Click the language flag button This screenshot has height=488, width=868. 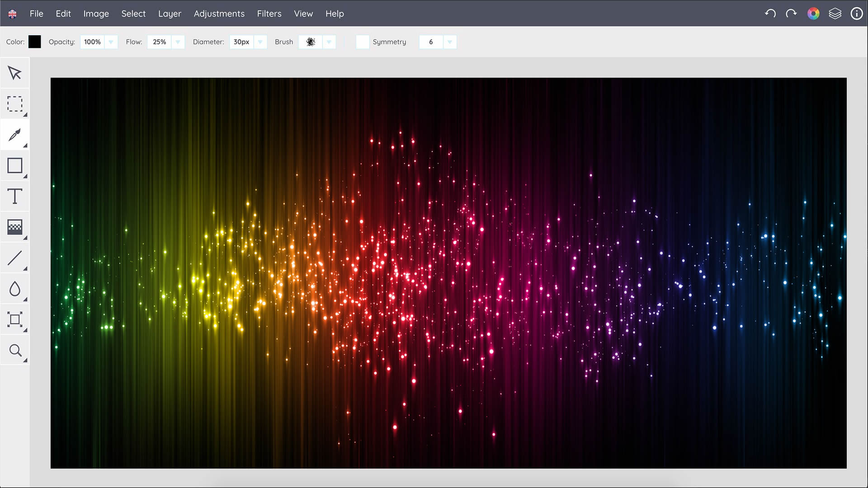pyautogui.click(x=13, y=14)
